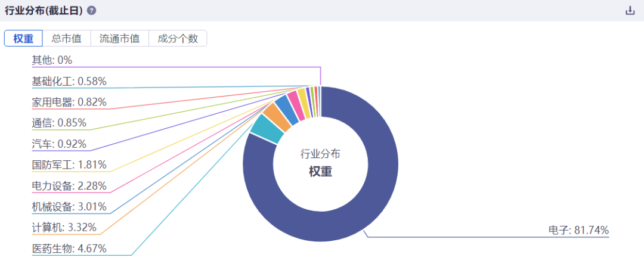The image size is (644, 273).
Task: Click the 通信: 0.85% label
Action: click(x=59, y=123)
